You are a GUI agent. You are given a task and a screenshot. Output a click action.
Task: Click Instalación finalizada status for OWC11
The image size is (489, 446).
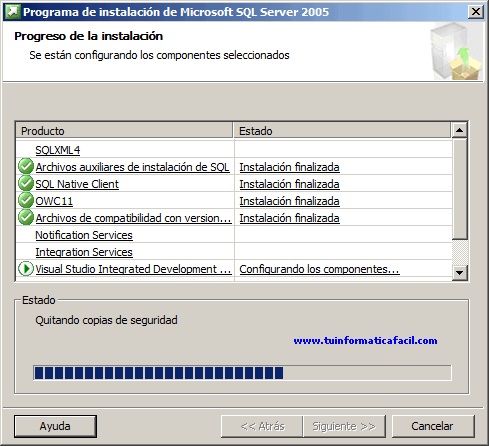(289, 201)
